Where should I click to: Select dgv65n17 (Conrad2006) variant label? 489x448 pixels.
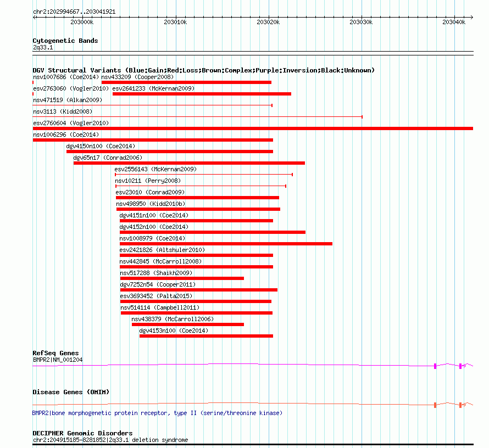click(108, 158)
